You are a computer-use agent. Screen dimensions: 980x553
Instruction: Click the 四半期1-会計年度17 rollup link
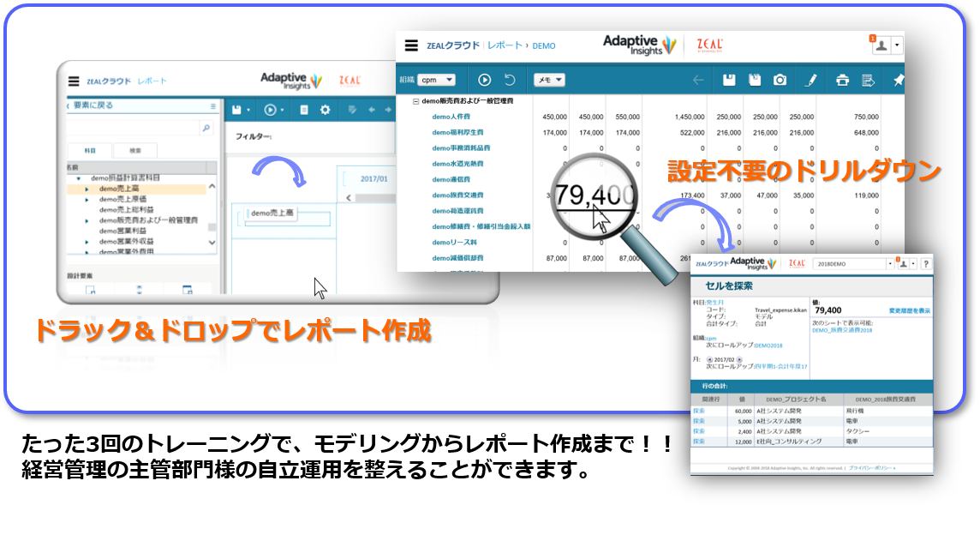pos(780,367)
